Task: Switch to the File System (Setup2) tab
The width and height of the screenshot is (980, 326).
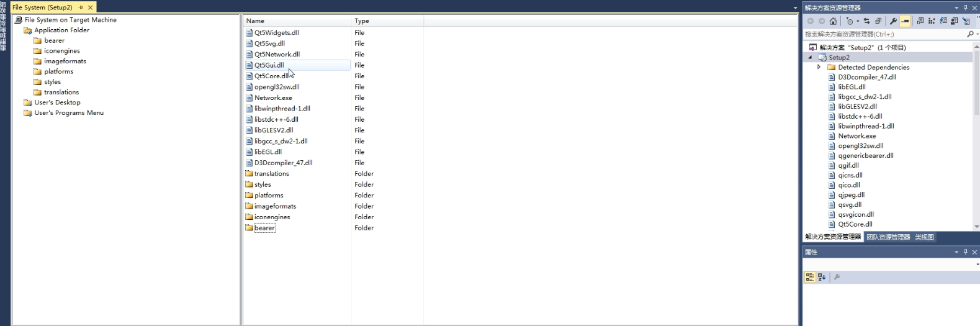Action: [42, 7]
